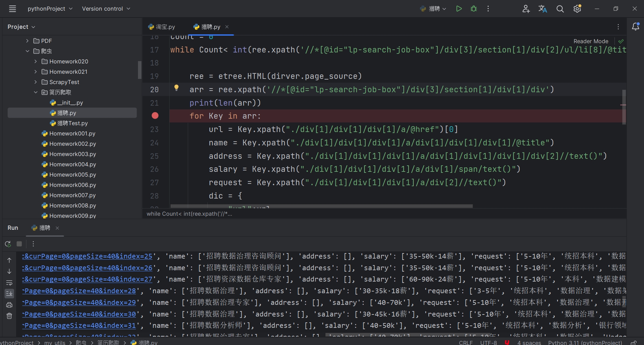Viewport: 644px width, 345px height.
Task: Toggle soft-wrap in the Run console
Action: 9,283
